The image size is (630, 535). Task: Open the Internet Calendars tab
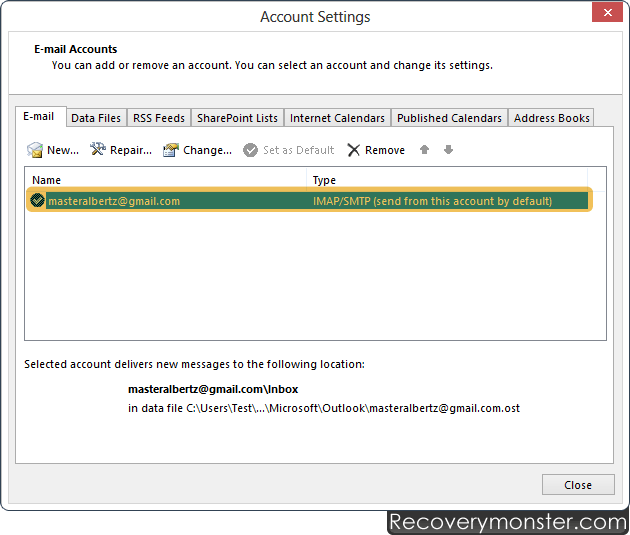338,118
